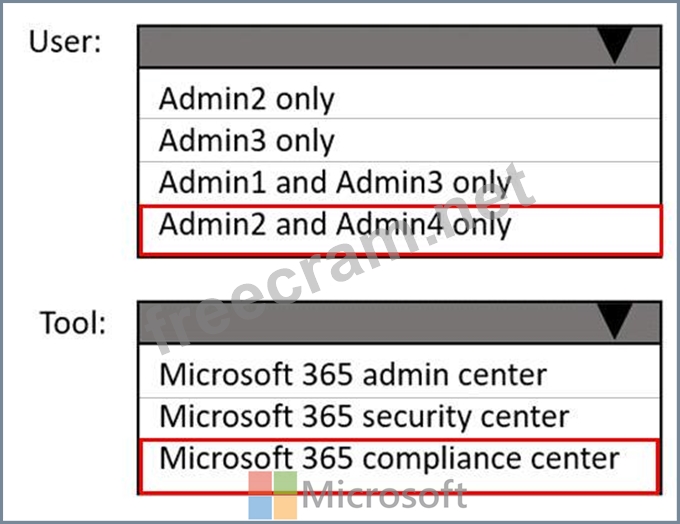
Task: Choose "Admin3 only" from the User list
Action: click(246, 141)
